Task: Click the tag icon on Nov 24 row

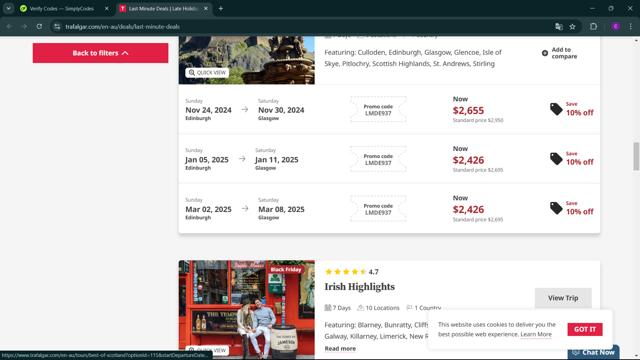Action: coord(556,109)
